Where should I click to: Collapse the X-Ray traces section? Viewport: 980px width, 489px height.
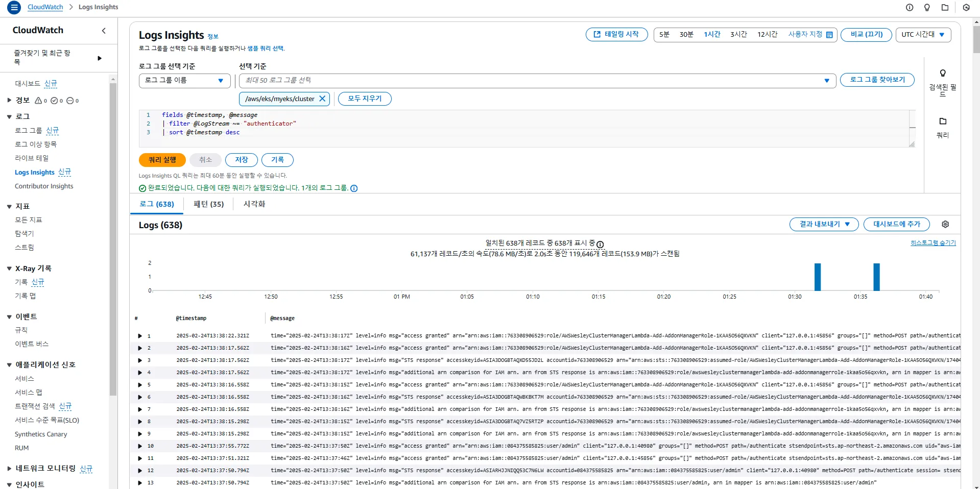click(9, 268)
